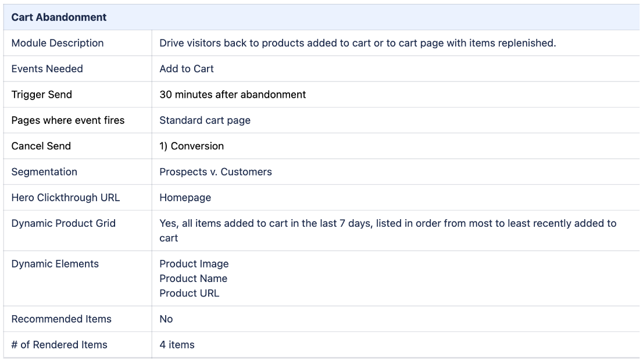Image resolution: width=643 pixels, height=364 pixels.
Task: Click the 'Add to Cart' value
Action: pos(187,69)
